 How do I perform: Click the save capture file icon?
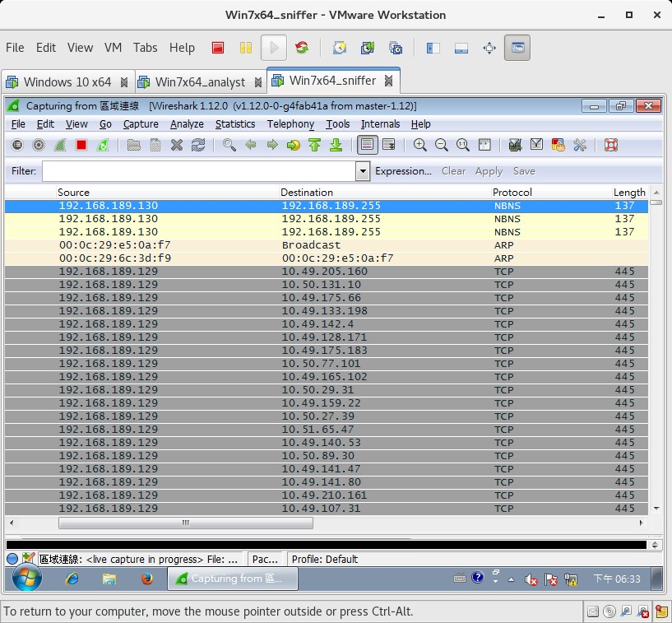[155, 145]
